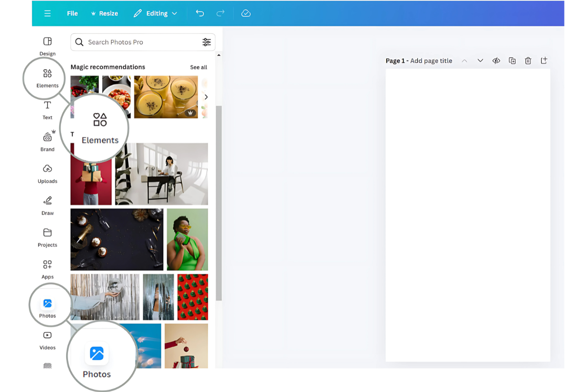Select the red Christmas trees pattern photo
587x392 pixels.
click(x=193, y=297)
